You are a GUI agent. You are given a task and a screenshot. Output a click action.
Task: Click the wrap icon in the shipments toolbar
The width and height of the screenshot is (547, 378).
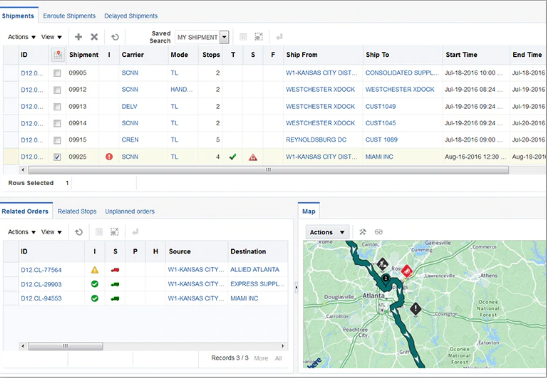(x=279, y=37)
